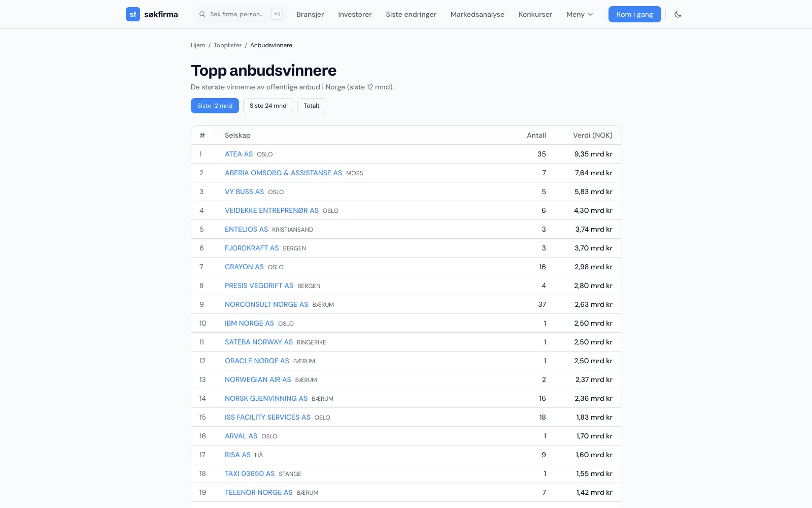Open ENTELIOS AS company link
The width and height of the screenshot is (812, 508).
pyautogui.click(x=246, y=229)
